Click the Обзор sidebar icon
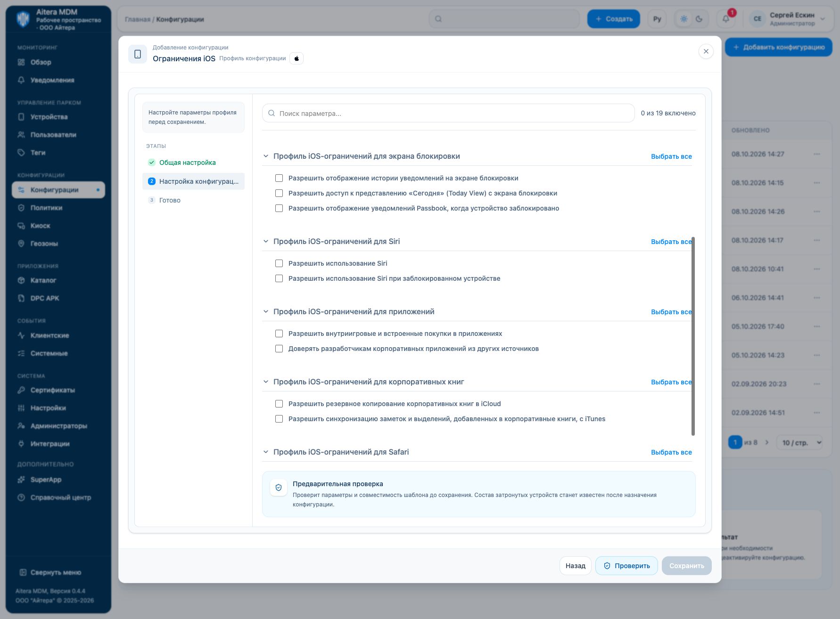Image resolution: width=840 pixels, height=619 pixels. pyautogui.click(x=21, y=62)
